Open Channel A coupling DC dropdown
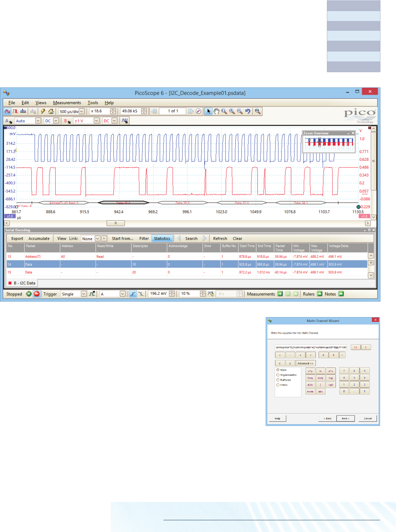Screen dimensions: 396x532 56,121
